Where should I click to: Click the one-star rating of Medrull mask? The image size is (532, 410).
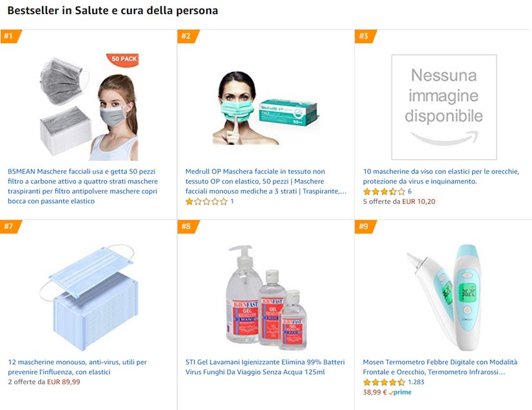206,201
